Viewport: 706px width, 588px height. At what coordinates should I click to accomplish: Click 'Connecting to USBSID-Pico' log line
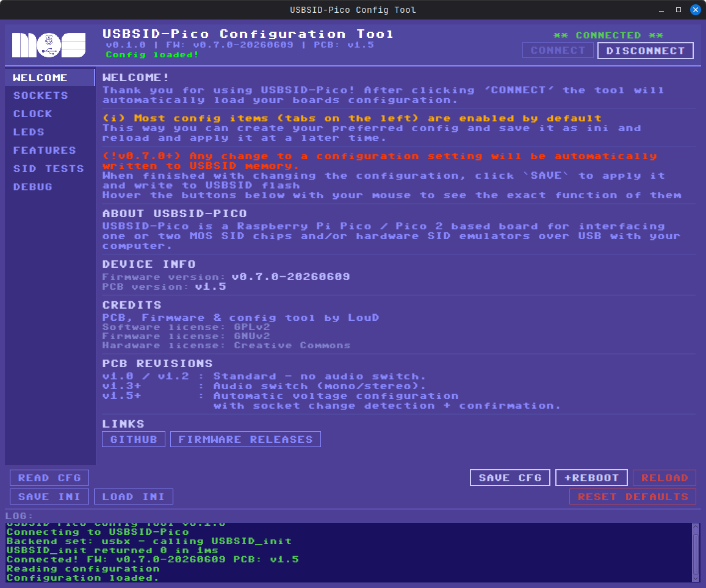point(98,532)
